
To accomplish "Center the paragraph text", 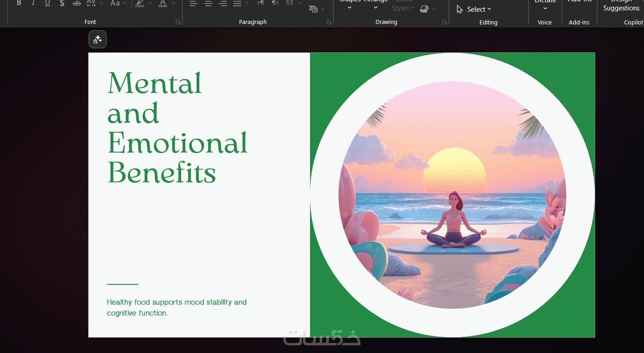I will [x=208, y=3].
